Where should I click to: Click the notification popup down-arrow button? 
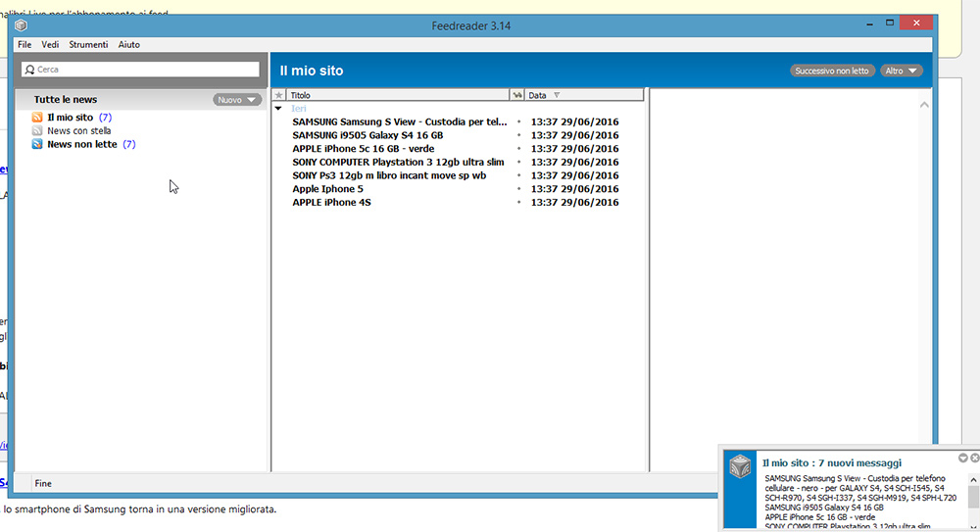tap(963, 459)
